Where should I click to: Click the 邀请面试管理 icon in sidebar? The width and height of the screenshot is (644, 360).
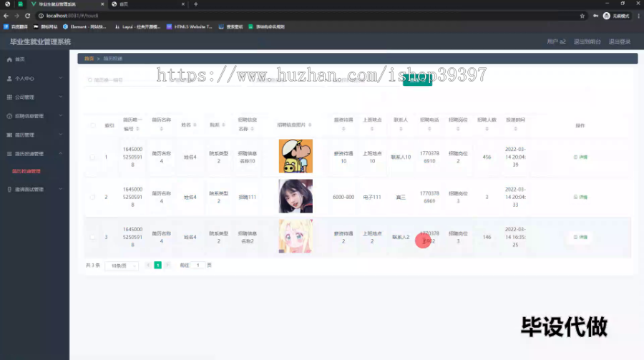[9, 190]
